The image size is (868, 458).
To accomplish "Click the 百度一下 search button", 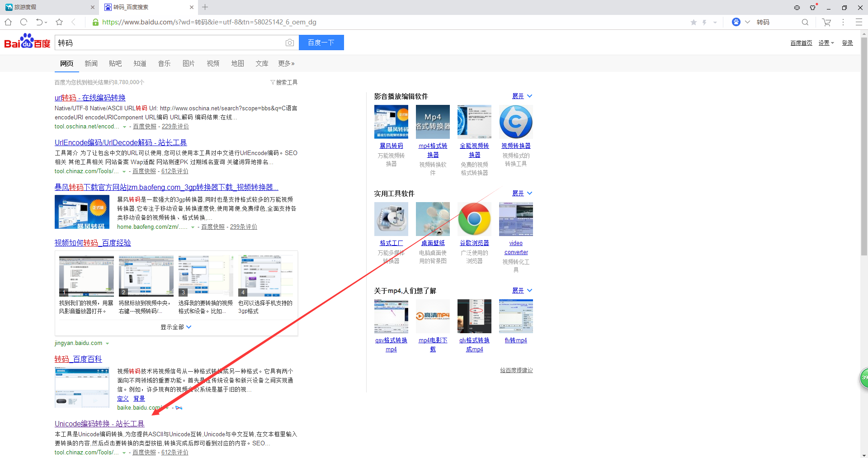I will [x=321, y=42].
